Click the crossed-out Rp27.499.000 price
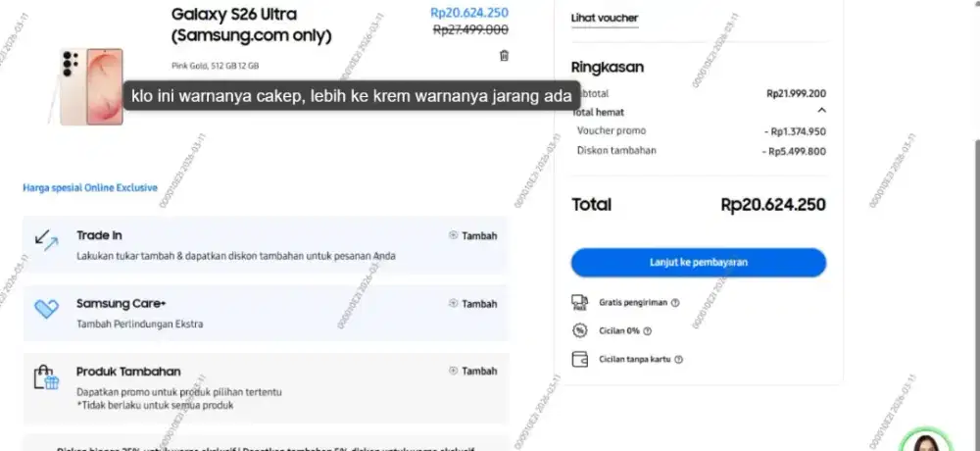Image resolution: width=980 pixels, height=451 pixels. 470,30
